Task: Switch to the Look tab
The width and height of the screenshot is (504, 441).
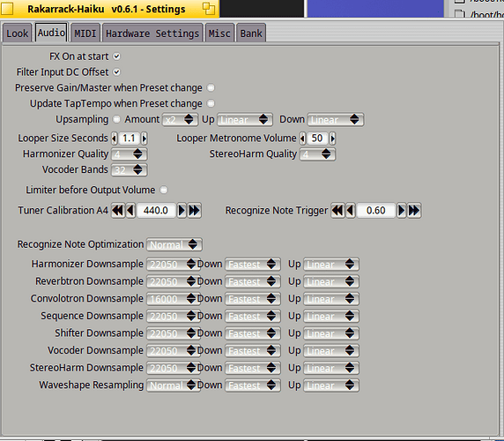Action: pyautogui.click(x=18, y=33)
